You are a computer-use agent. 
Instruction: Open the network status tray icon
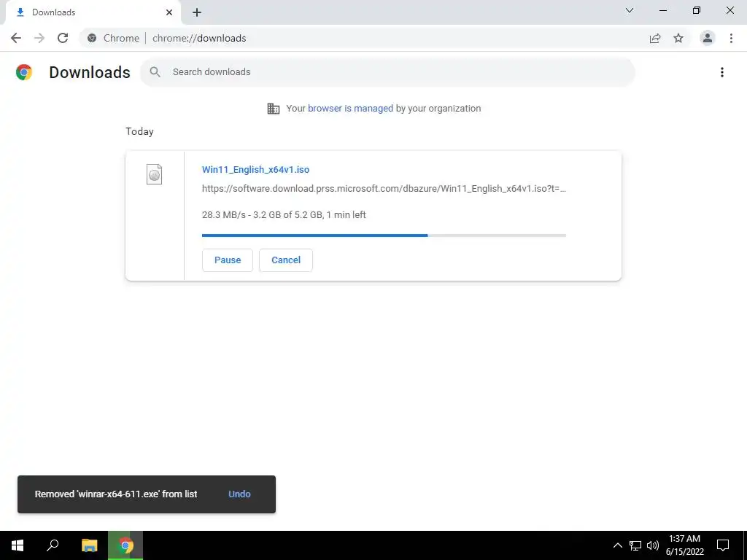tap(635, 545)
